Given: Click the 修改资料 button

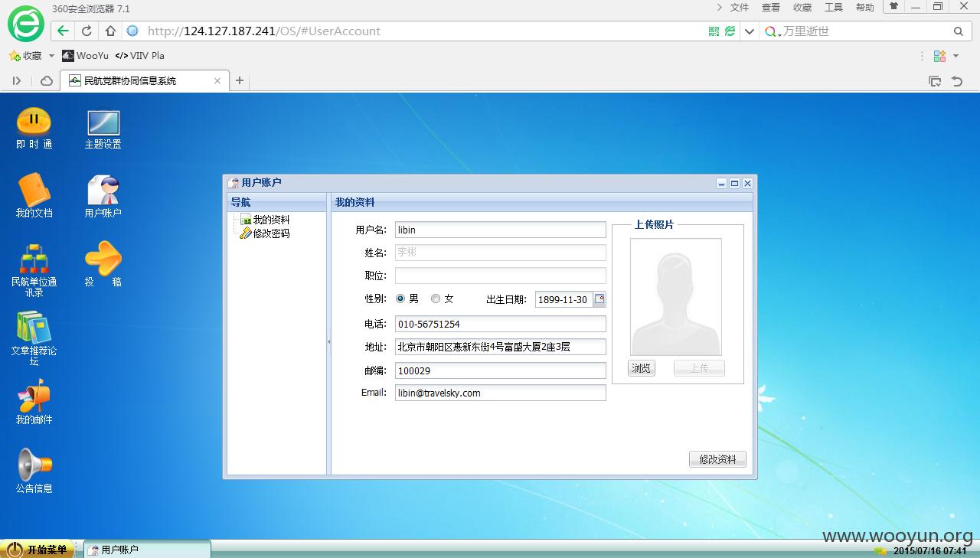Looking at the screenshot, I should (717, 459).
